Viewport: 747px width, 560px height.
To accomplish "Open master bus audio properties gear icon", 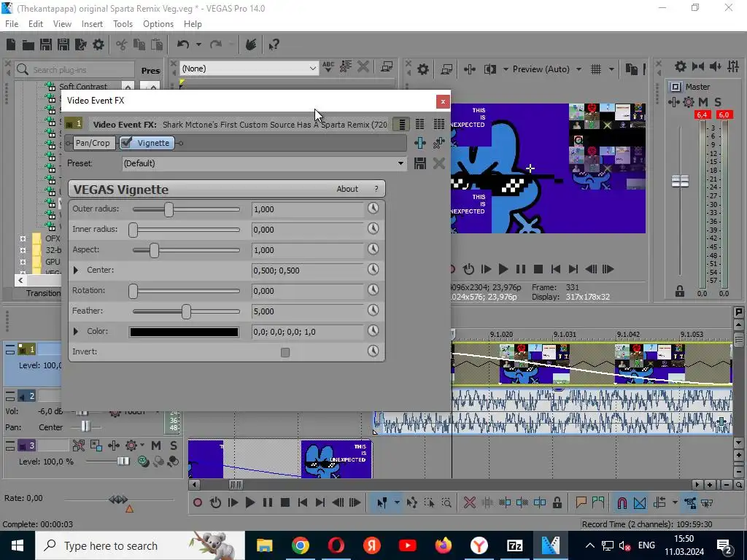I will (681, 66).
